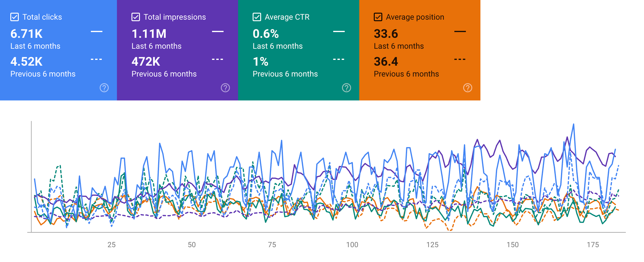Click Last 6 months under 0.6%

[278, 46]
